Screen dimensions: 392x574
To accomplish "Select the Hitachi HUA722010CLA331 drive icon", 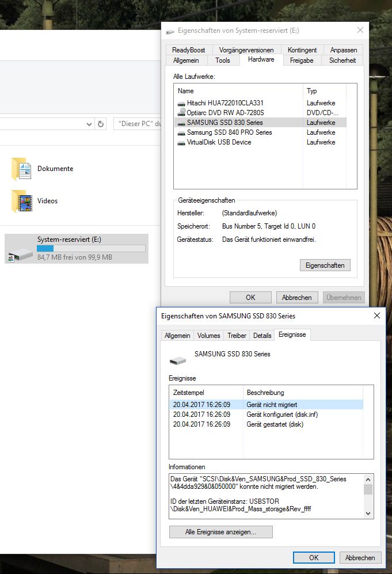I will tap(181, 104).
